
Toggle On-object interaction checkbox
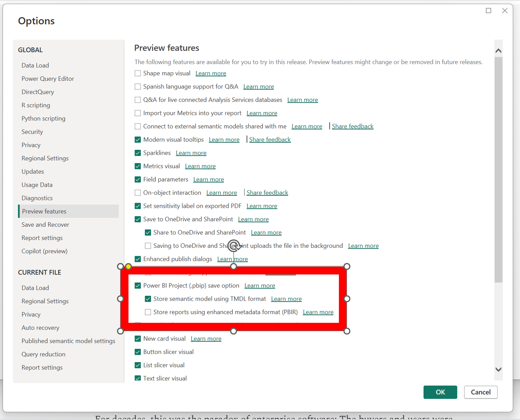tap(138, 193)
